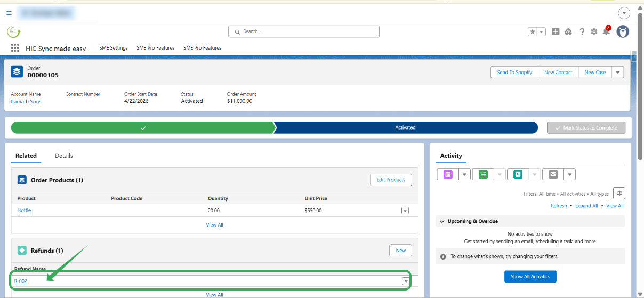Screen dimensions: 644x298
Task: Click the info icon beside filter hint
Action: pos(443,256)
